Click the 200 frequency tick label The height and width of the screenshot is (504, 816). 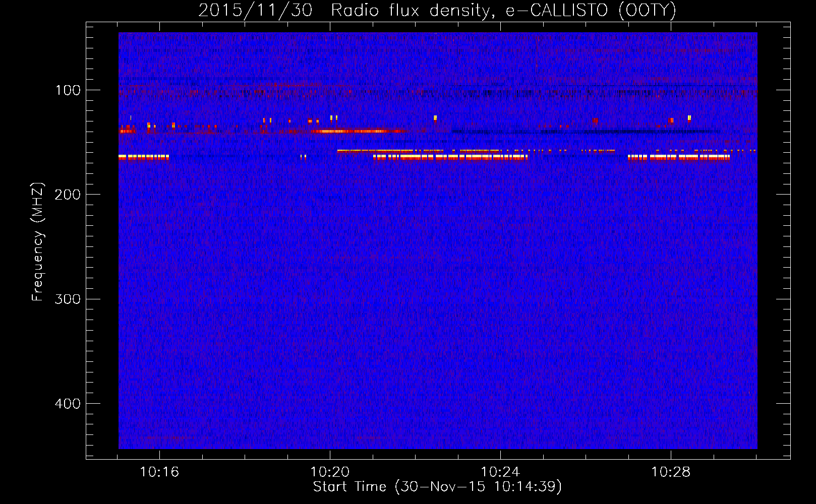(68, 195)
